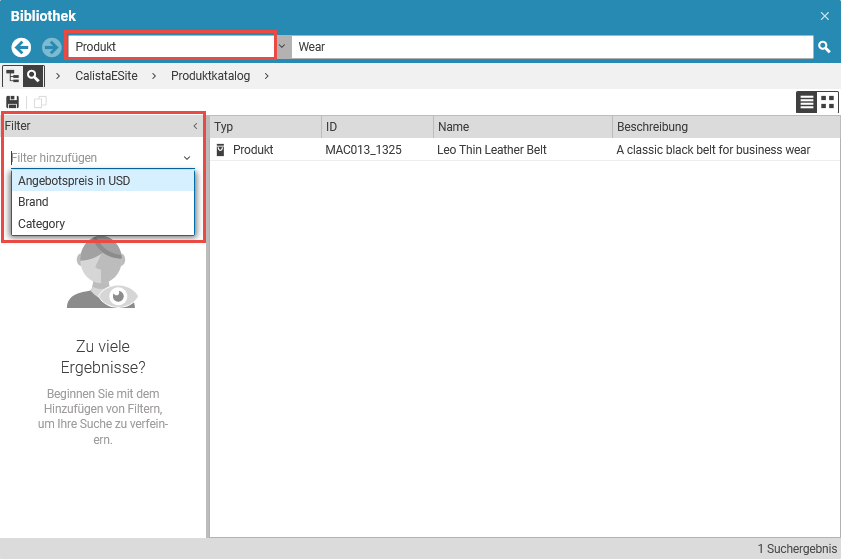Switch to thumbnail grid view
The height and width of the screenshot is (559, 841).
pyautogui.click(x=827, y=102)
